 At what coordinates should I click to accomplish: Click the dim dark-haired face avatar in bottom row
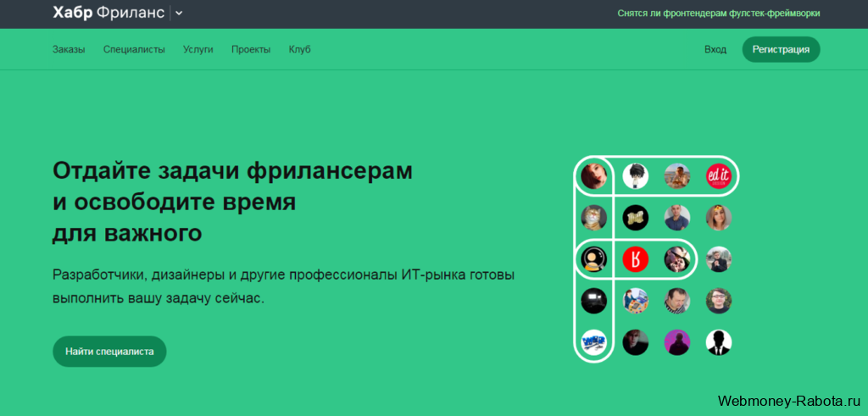pyautogui.click(x=636, y=342)
